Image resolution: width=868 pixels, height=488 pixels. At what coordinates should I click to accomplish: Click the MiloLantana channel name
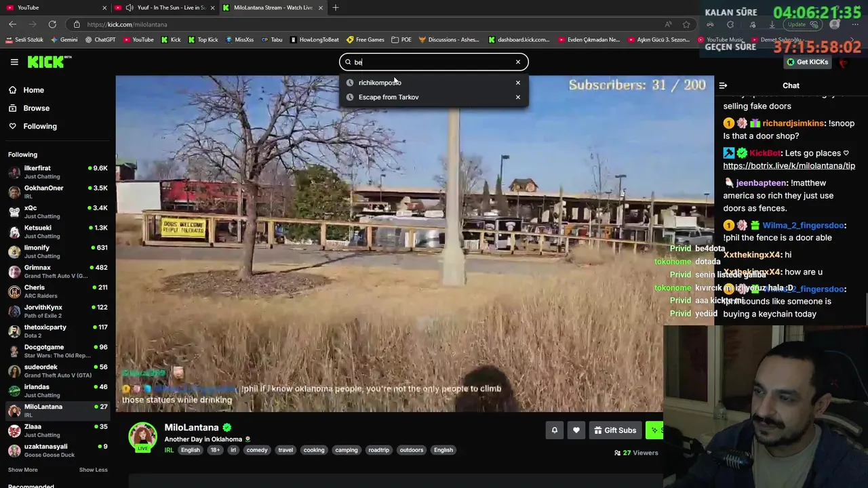click(191, 428)
